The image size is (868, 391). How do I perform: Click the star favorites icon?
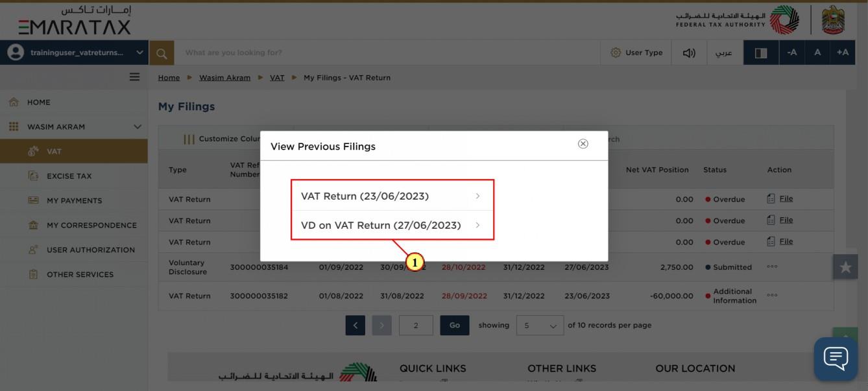coord(845,267)
